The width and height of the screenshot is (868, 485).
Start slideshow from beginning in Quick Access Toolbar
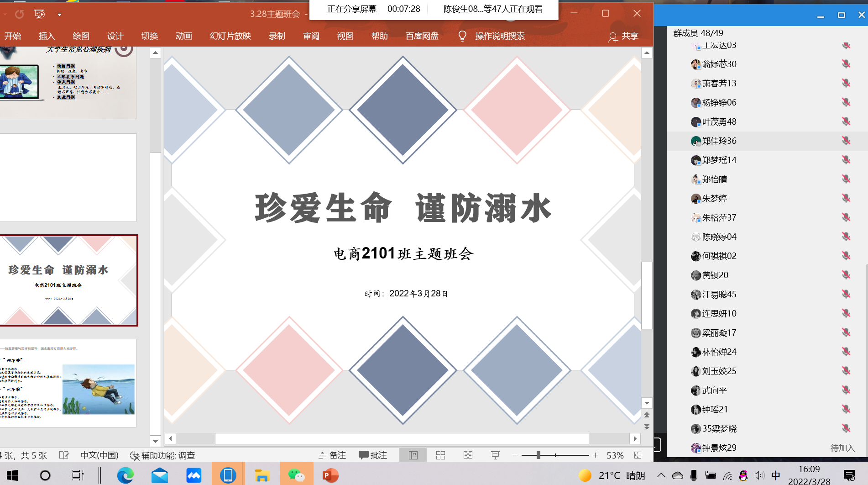click(x=40, y=14)
